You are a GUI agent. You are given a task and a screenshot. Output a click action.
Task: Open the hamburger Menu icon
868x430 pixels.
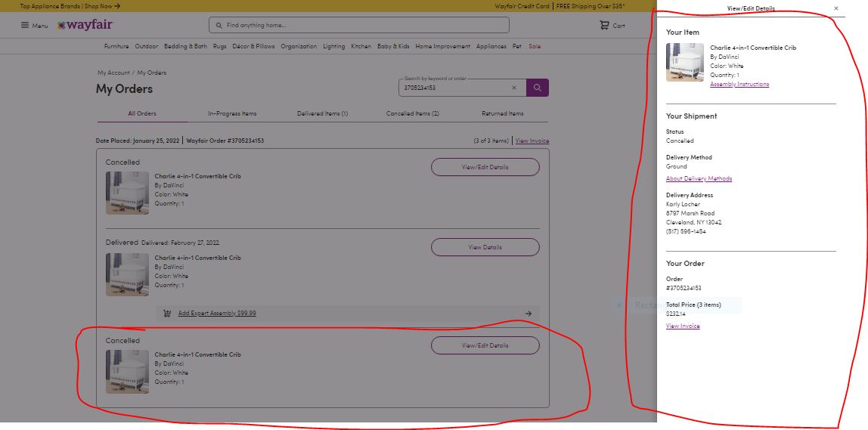[x=25, y=26]
